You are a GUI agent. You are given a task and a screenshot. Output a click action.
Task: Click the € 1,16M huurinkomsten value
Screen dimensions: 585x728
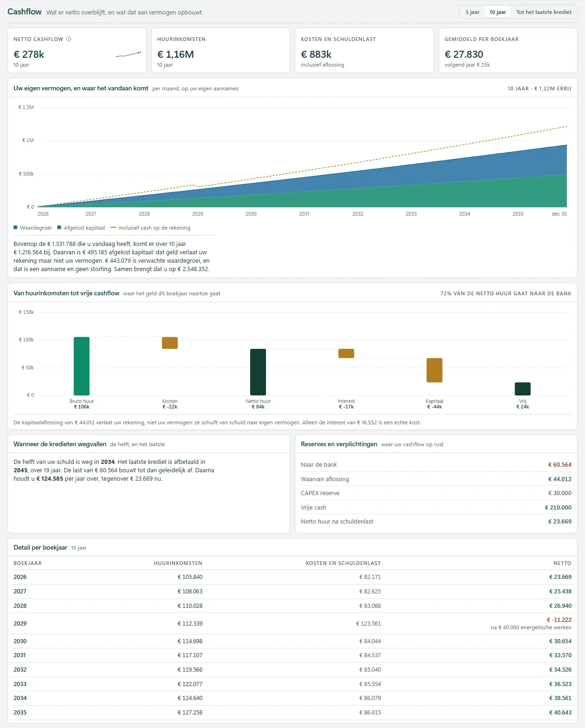pyautogui.click(x=176, y=54)
